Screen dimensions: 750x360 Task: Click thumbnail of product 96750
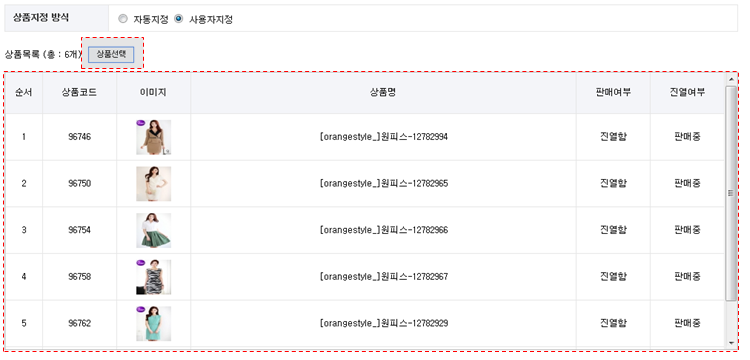(x=154, y=184)
